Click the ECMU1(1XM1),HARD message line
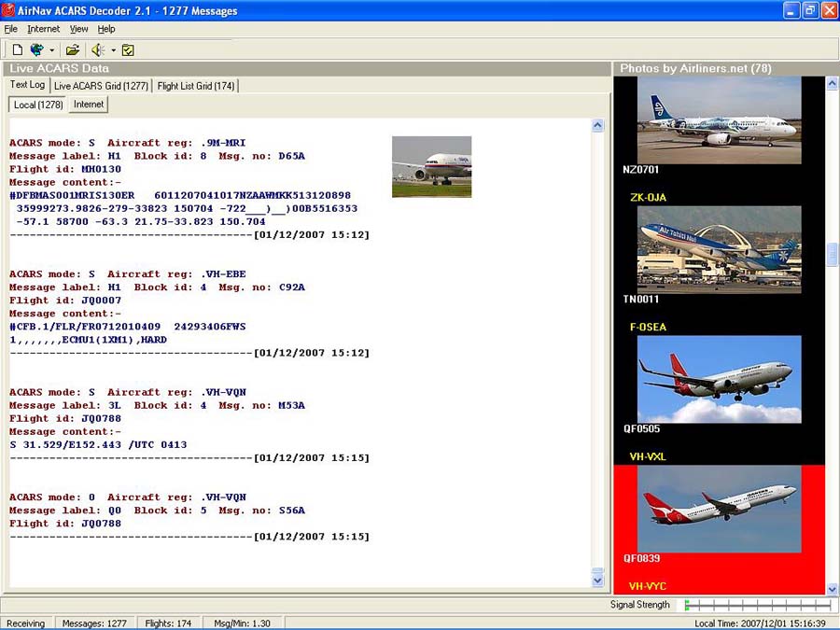This screenshot has width=840, height=630. 89,340
